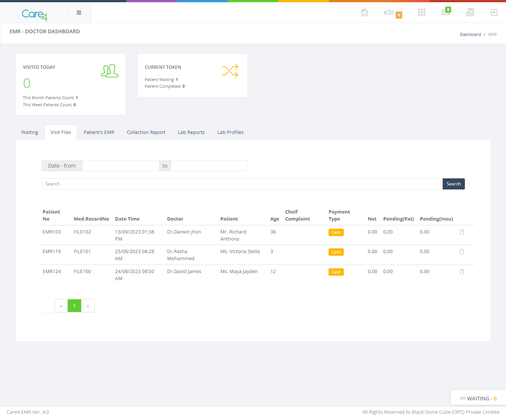Open the Patient's EMR tab

pyautogui.click(x=99, y=132)
